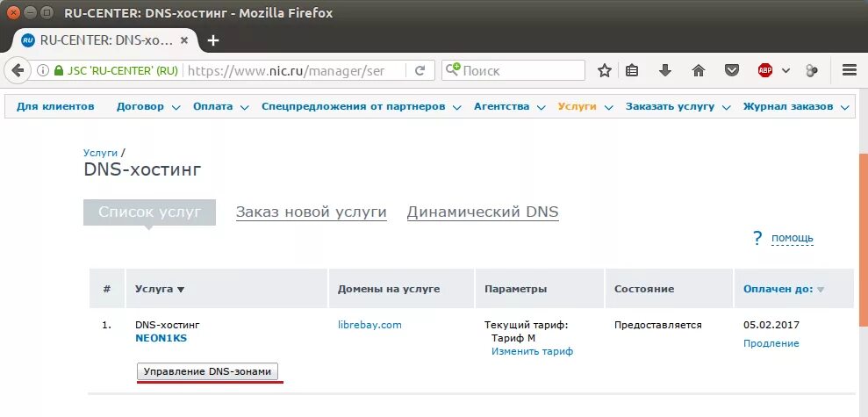This screenshot has width=868, height=417.
Task: Minimize the Firefox window
Action: (x=31, y=12)
